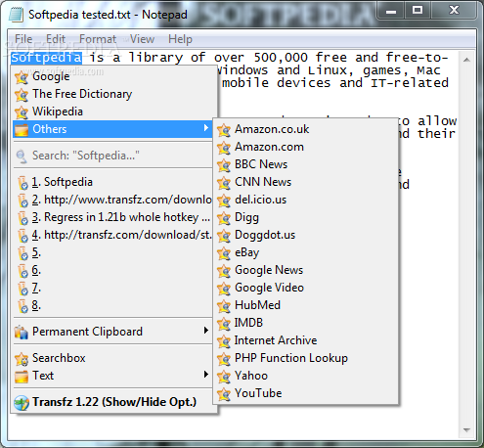
Task: Click the star icon beside The Free Dictionary
Action: click(x=22, y=94)
